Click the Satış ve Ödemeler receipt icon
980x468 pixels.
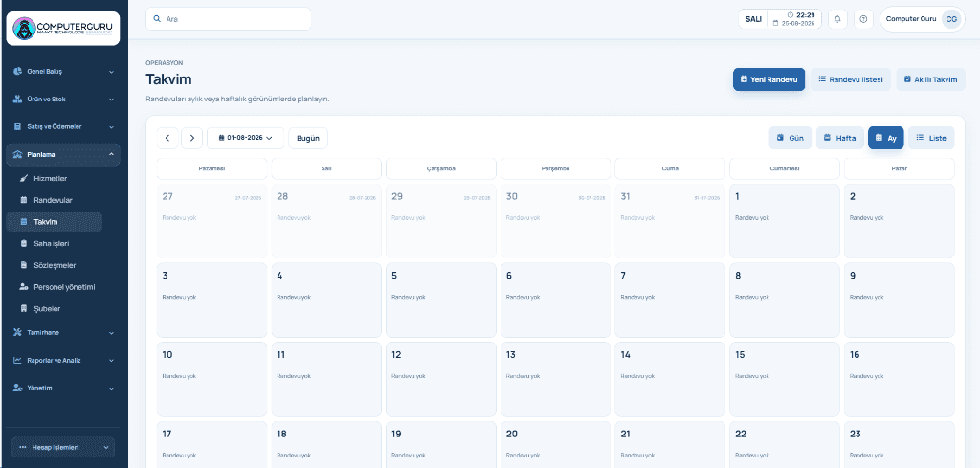[x=17, y=126]
